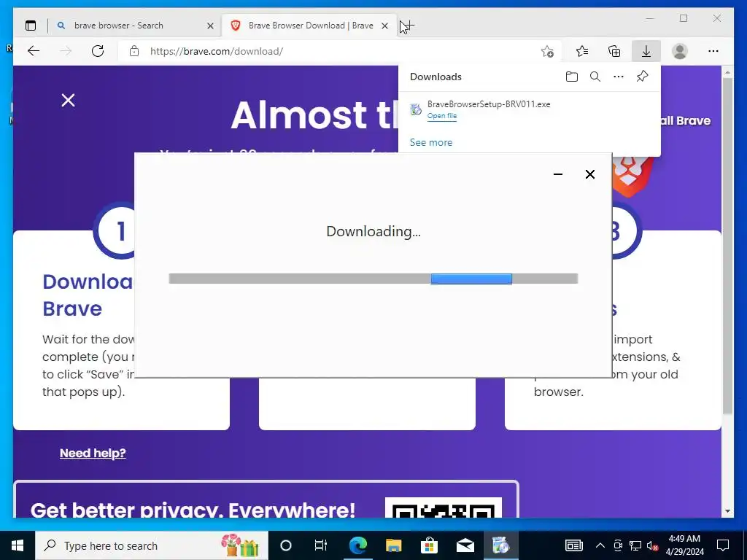747x560 pixels.
Task: Open the profile avatar menu
Action: (x=680, y=51)
